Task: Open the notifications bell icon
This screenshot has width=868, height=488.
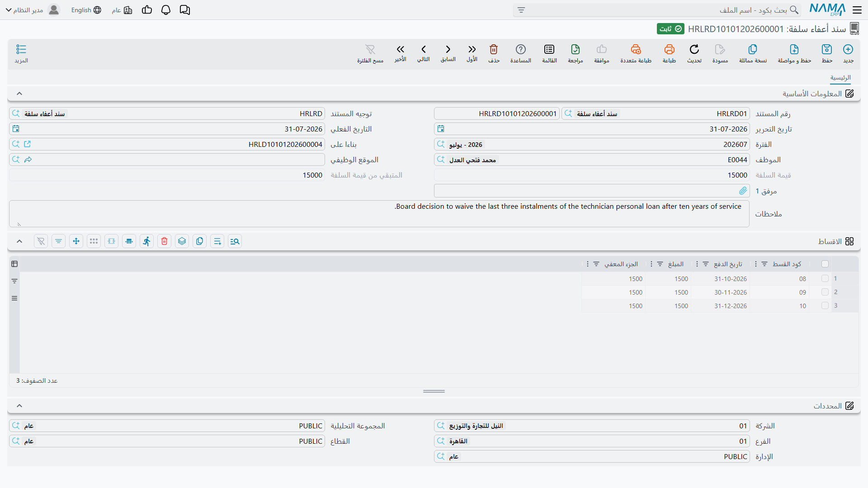Action: click(x=166, y=10)
